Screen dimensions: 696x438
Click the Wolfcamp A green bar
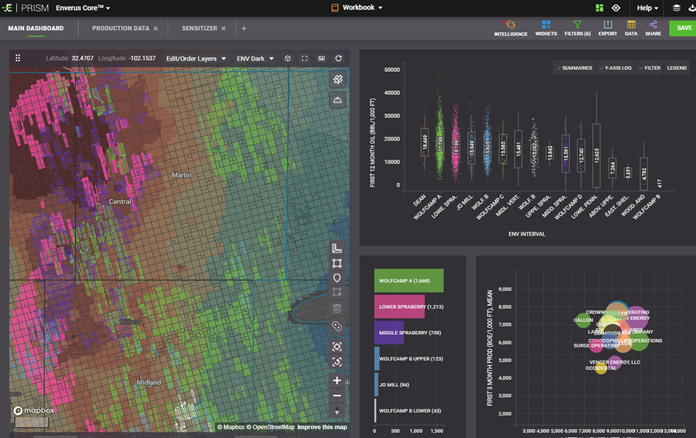pos(408,281)
